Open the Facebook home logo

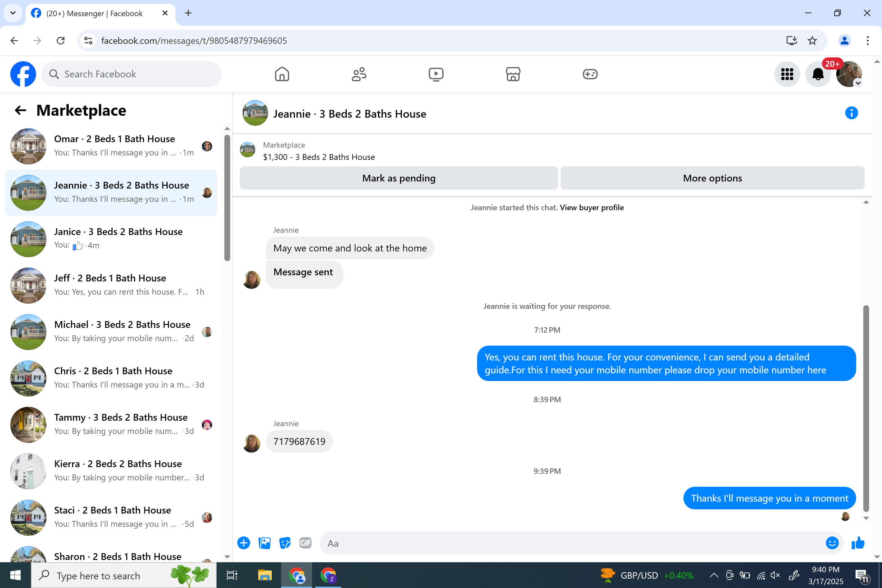(23, 74)
